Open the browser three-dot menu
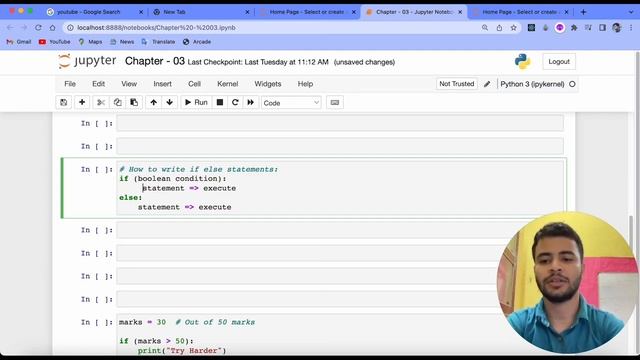 [631, 28]
